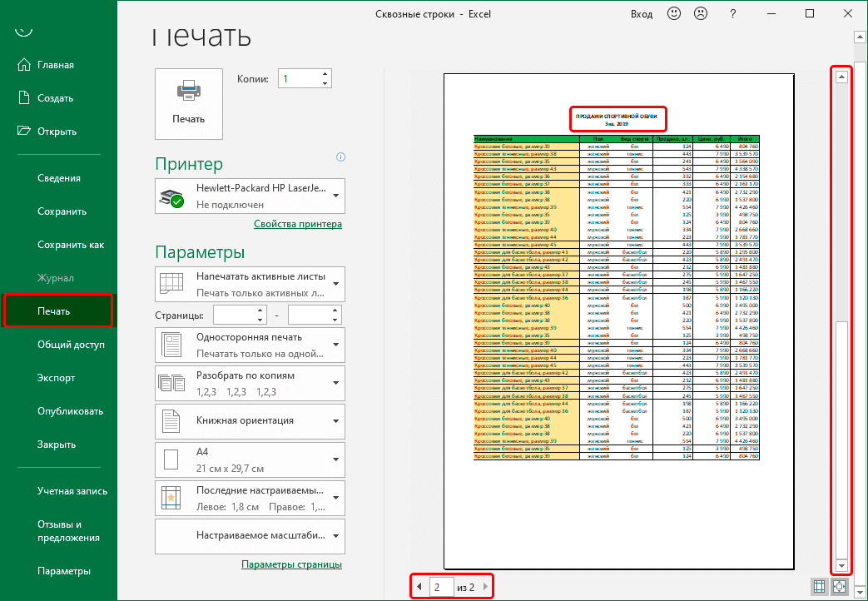Increase the number of copies
Viewport: 868px width, 601px height.
325,74
